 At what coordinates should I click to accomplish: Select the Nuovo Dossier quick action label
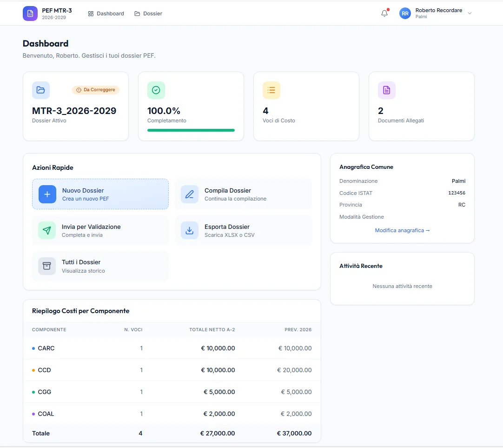[x=83, y=190]
